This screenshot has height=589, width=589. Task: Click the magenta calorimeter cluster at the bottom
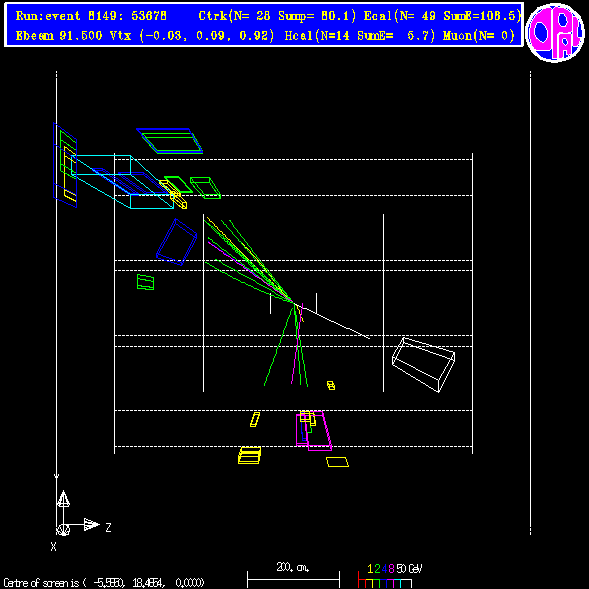coord(314,431)
